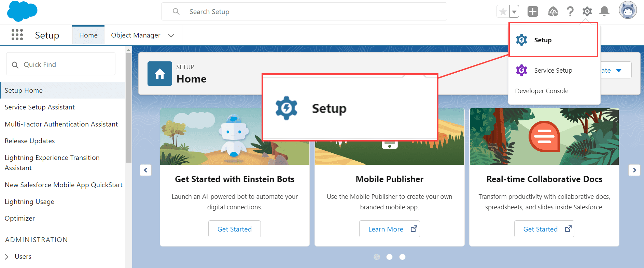Select Setup Home in the sidebar
Viewport: 644px width, 268px height.
[63, 90]
